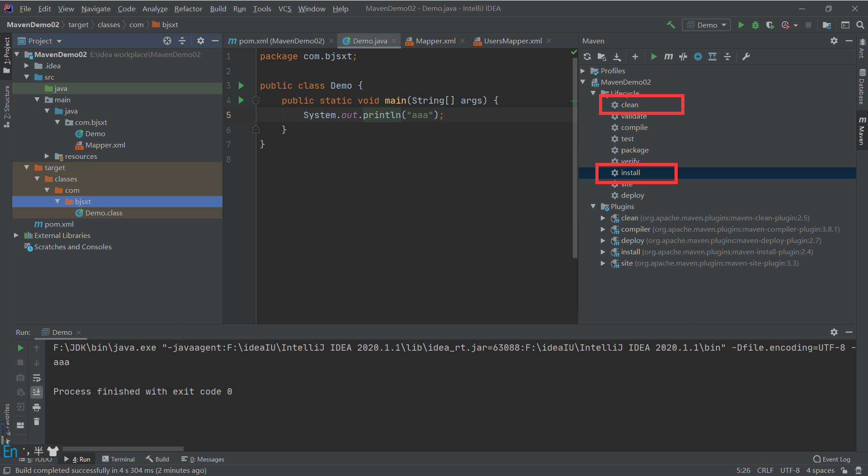Run the selected Maven build
The height and width of the screenshot is (476, 868).
coord(654,57)
